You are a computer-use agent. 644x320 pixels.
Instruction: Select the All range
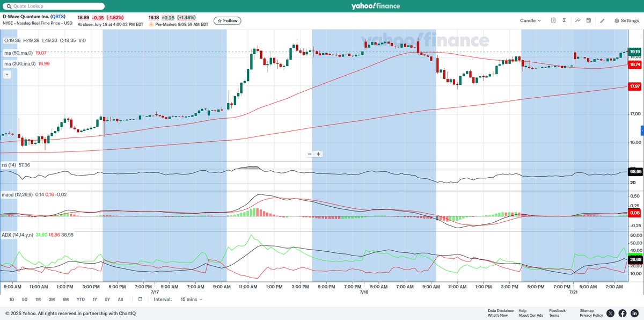point(120,299)
